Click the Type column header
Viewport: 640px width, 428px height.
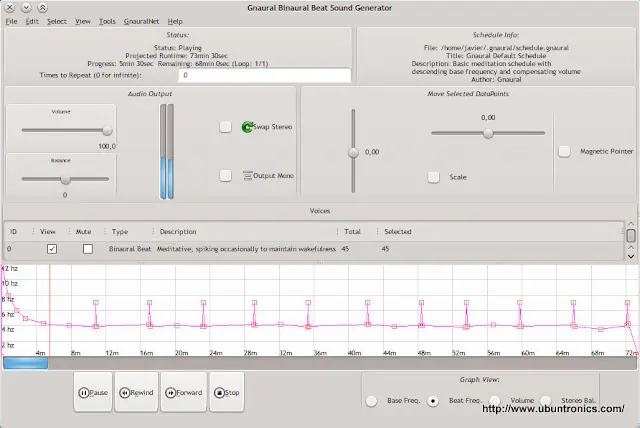pos(120,231)
